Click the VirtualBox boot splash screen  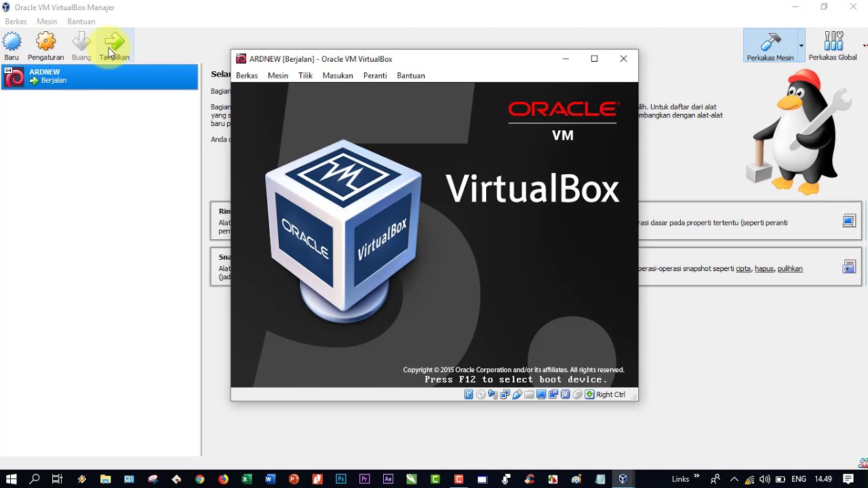(434, 235)
